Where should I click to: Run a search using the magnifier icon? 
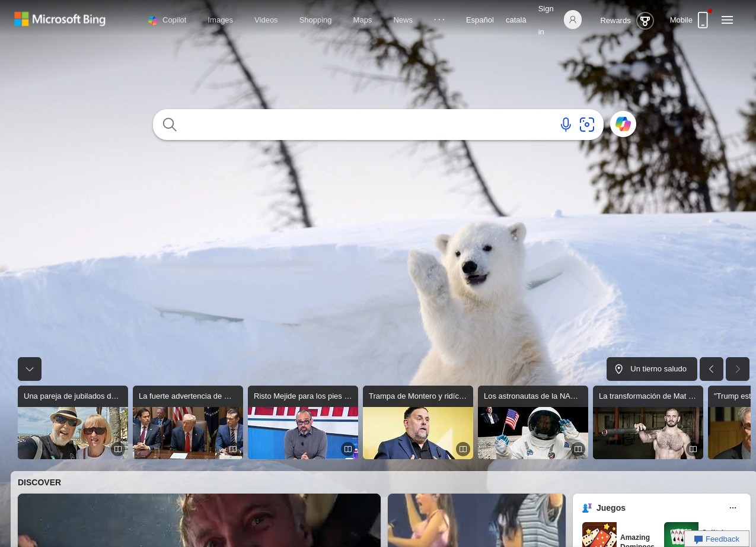pos(170,125)
